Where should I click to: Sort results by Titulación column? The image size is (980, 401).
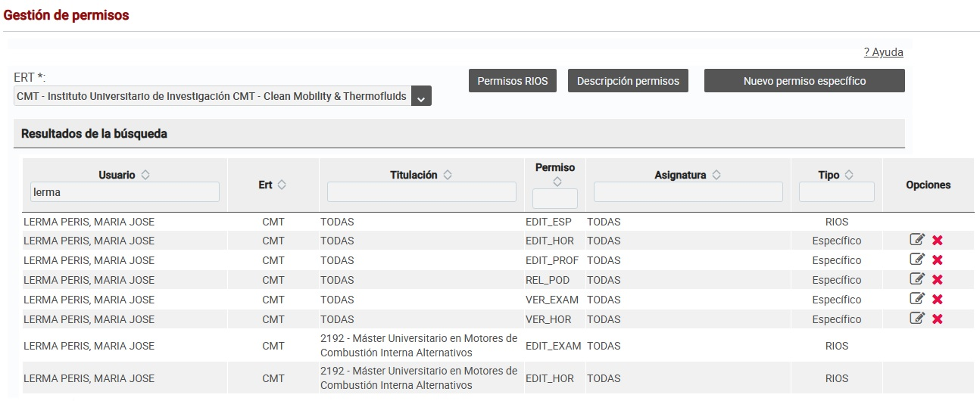[448, 175]
